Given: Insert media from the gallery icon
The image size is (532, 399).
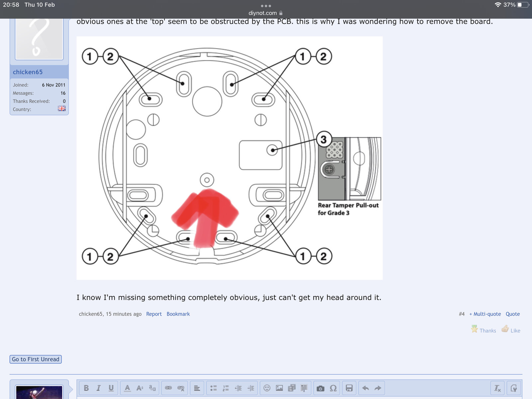Looking at the screenshot, I should [x=291, y=388].
